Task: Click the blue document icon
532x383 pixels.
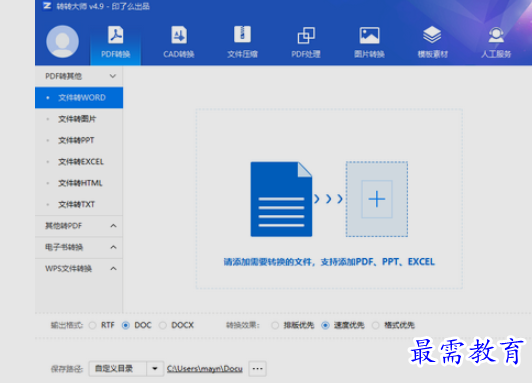Action: [281, 199]
